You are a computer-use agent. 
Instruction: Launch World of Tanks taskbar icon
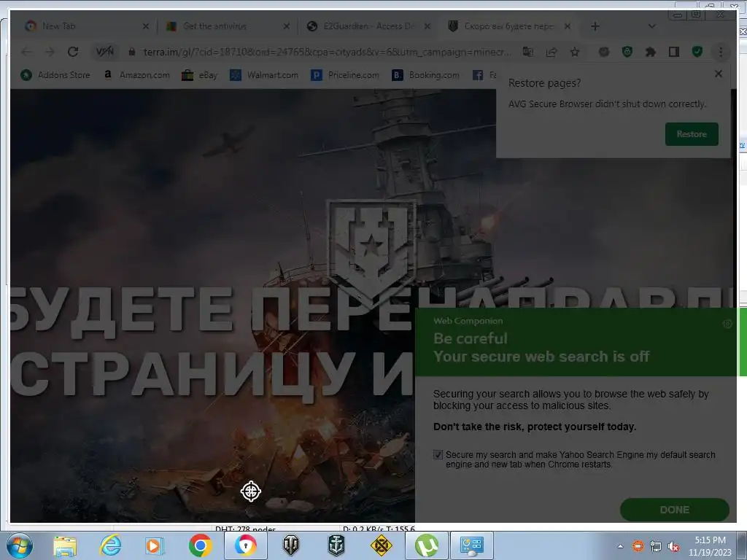pos(290,545)
